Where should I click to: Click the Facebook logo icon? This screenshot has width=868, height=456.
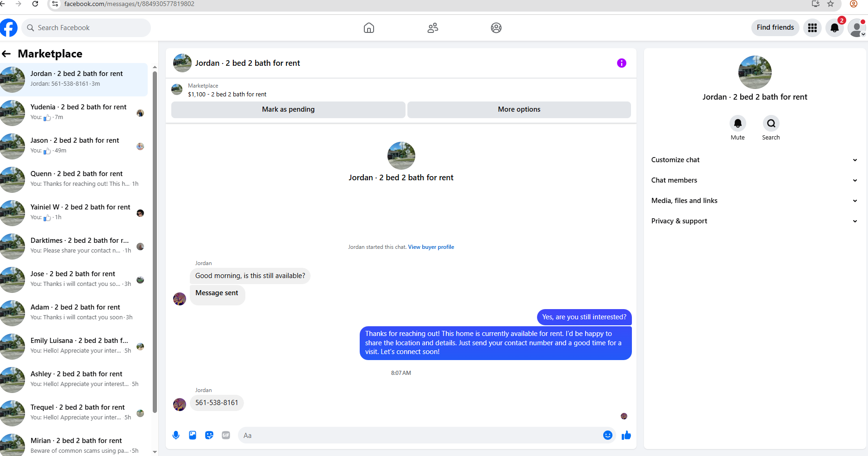tap(8, 28)
